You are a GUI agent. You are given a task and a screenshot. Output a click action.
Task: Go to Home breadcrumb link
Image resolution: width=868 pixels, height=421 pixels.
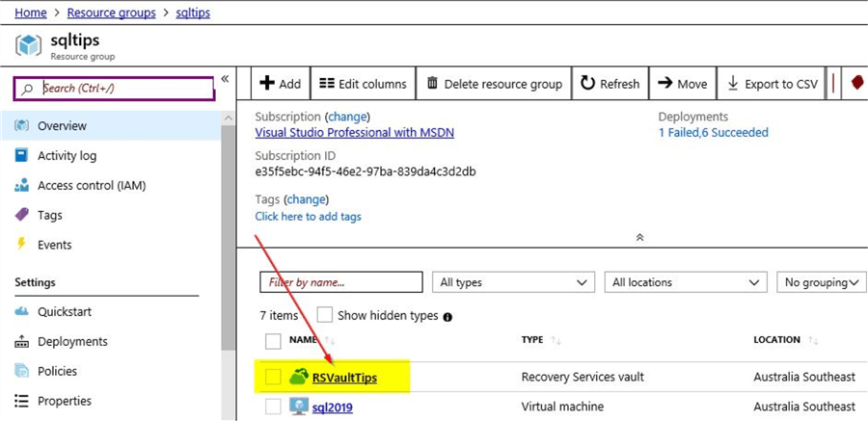31,13
